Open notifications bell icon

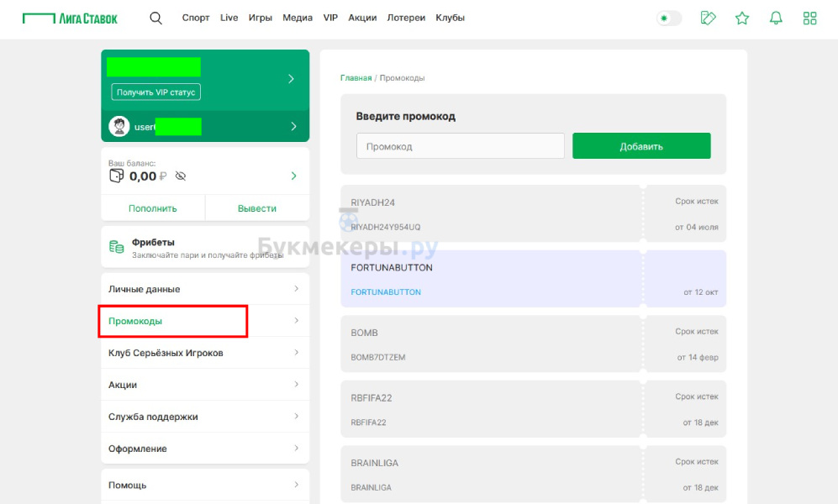coord(776,18)
